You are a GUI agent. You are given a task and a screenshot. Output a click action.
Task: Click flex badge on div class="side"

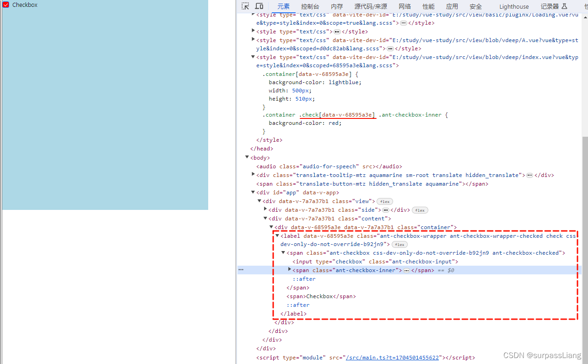point(420,210)
